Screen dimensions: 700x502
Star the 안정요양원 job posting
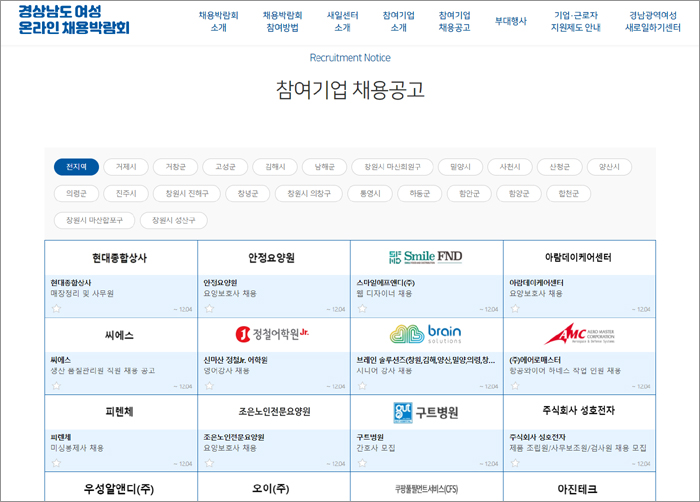209,308
